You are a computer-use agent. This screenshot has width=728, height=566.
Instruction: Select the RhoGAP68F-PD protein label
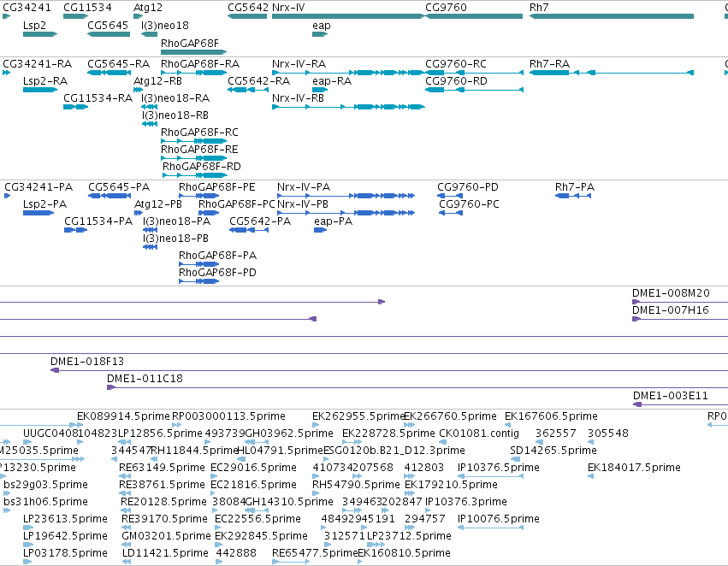point(217,273)
